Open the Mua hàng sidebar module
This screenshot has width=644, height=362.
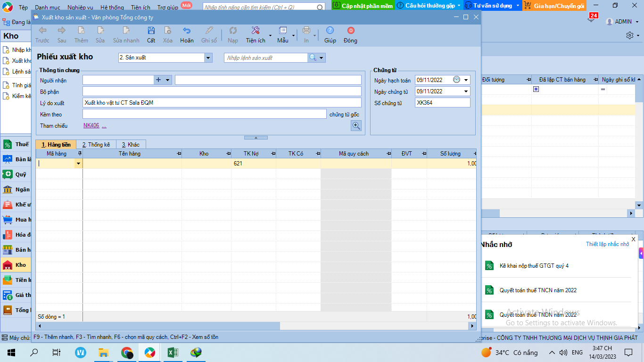pyautogui.click(x=16, y=220)
